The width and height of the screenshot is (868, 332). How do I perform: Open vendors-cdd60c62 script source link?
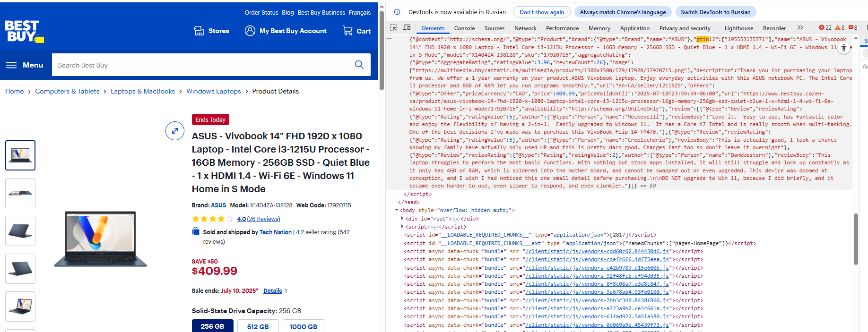(x=597, y=251)
